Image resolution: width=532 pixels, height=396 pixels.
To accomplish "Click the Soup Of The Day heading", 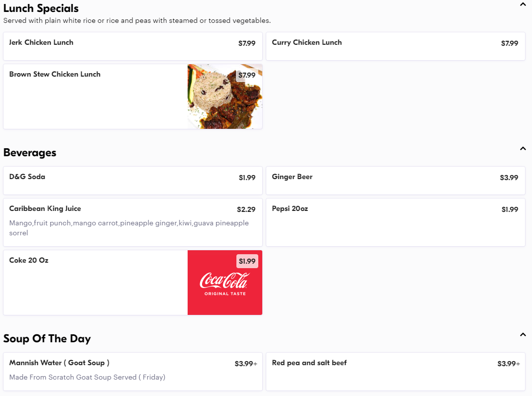I will tap(47, 339).
